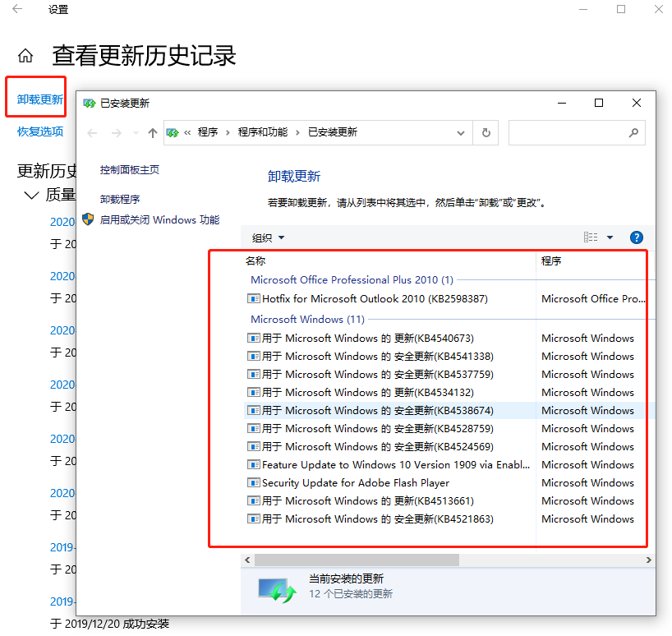This screenshot has height=636, width=672.
Task: Click the 程序和功能 breadcrumb segment
Action: tap(262, 132)
